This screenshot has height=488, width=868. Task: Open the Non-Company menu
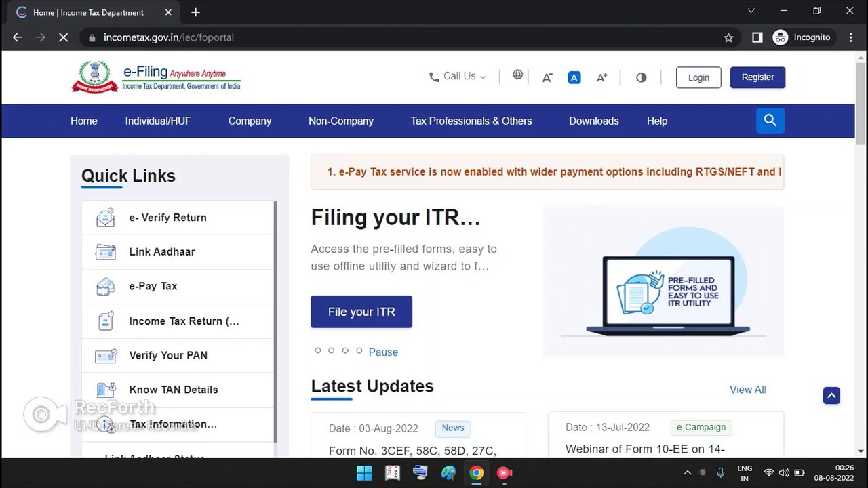pyautogui.click(x=341, y=121)
